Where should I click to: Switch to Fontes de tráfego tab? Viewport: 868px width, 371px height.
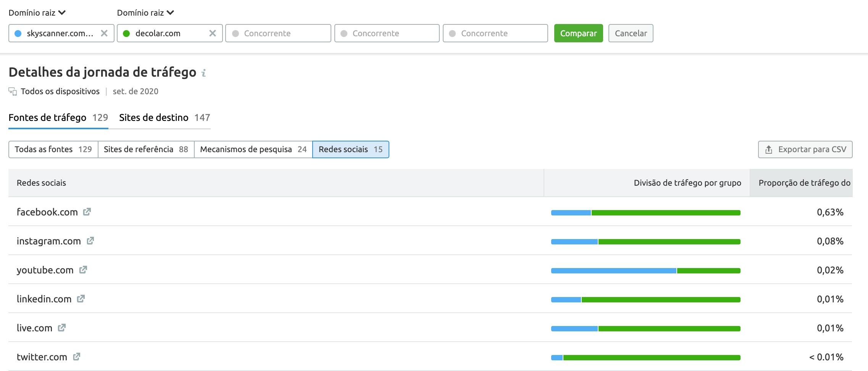pos(58,117)
